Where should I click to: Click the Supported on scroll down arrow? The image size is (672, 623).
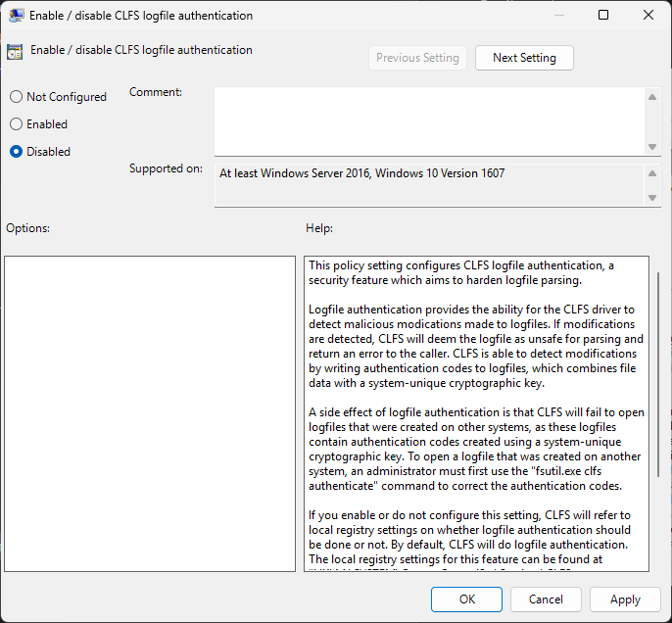[652, 197]
